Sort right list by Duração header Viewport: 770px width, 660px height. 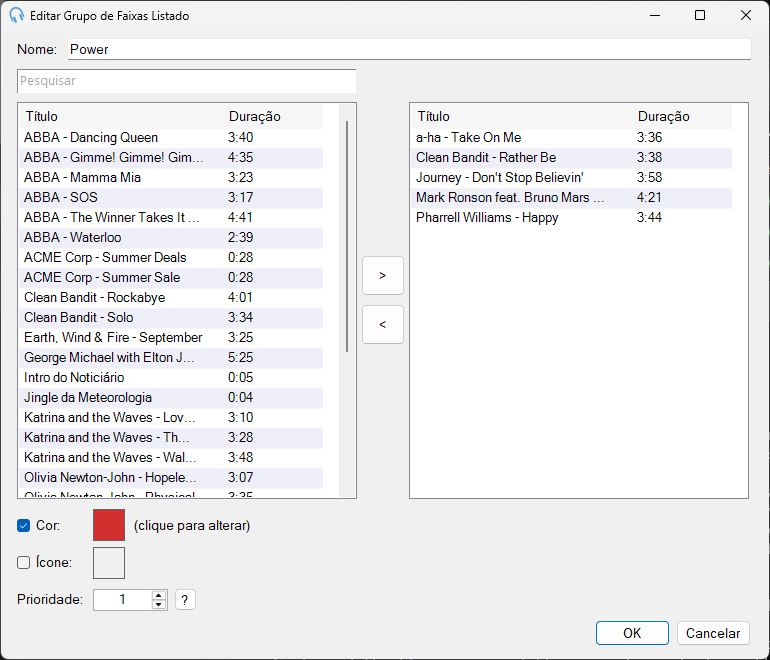click(x=683, y=116)
